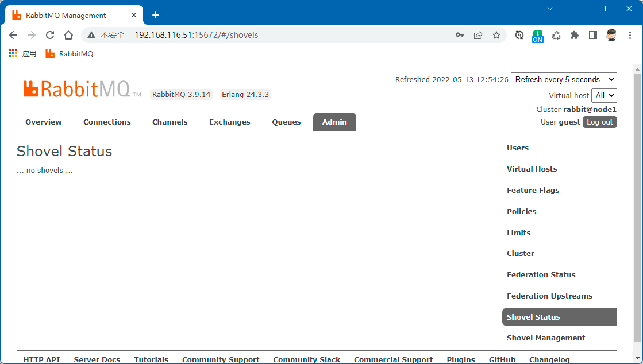Switch to the Overview tab
The height and width of the screenshot is (364, 643).
44,122
